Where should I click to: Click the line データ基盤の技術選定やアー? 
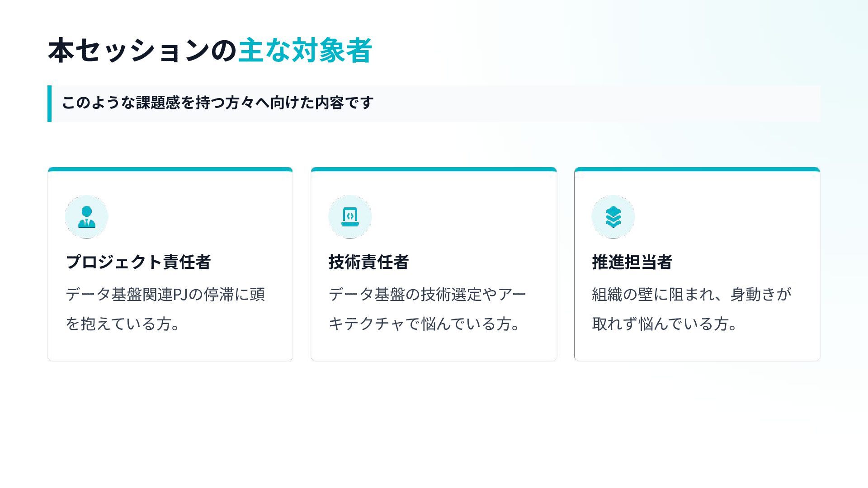coord(427,295)
